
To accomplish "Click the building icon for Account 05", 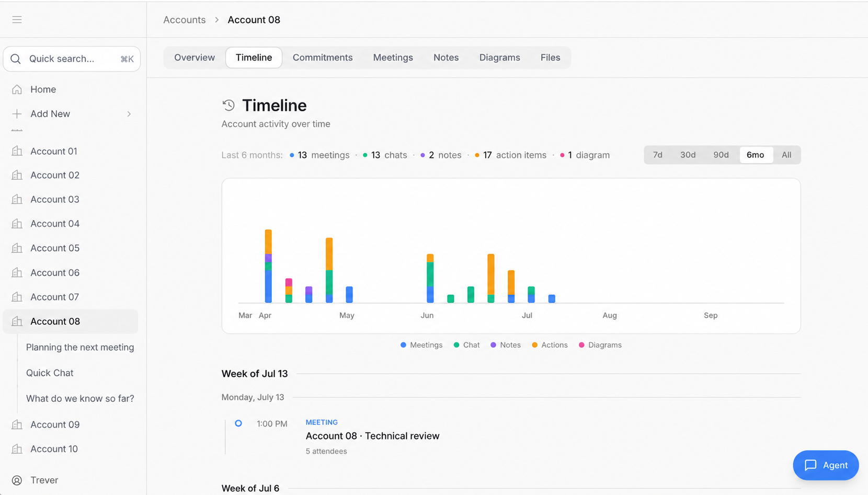I will 17,248.
